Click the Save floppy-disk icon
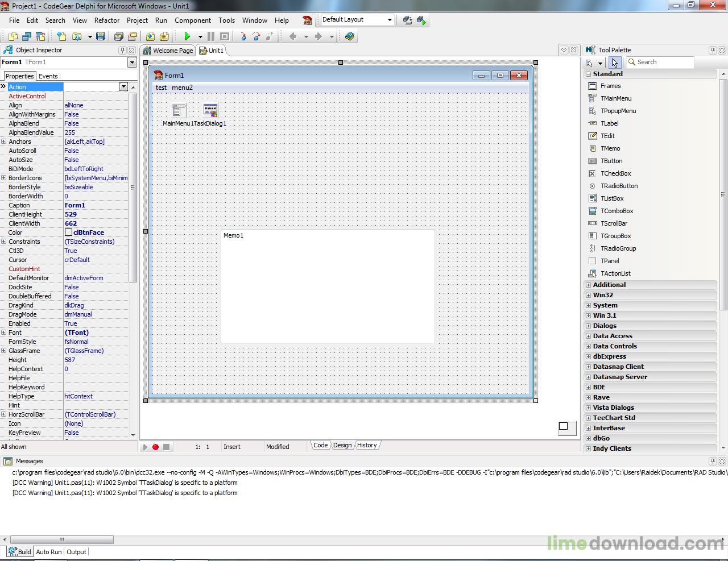 101,36
